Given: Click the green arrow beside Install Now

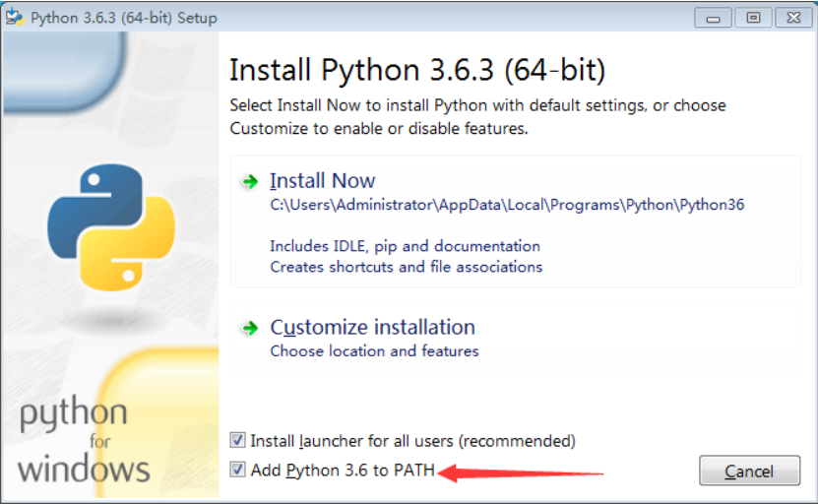Looking at the screenshot, I should point(249,181).
